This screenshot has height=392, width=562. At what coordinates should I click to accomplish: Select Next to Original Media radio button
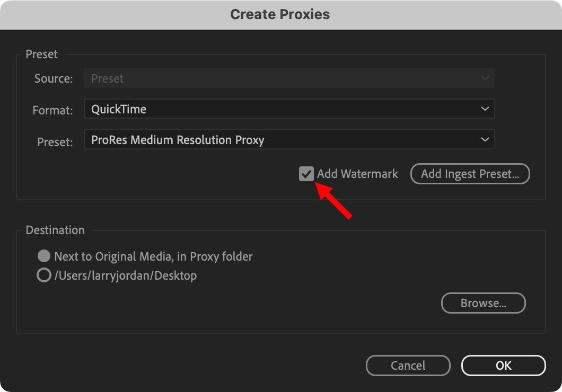click(43, 256)
